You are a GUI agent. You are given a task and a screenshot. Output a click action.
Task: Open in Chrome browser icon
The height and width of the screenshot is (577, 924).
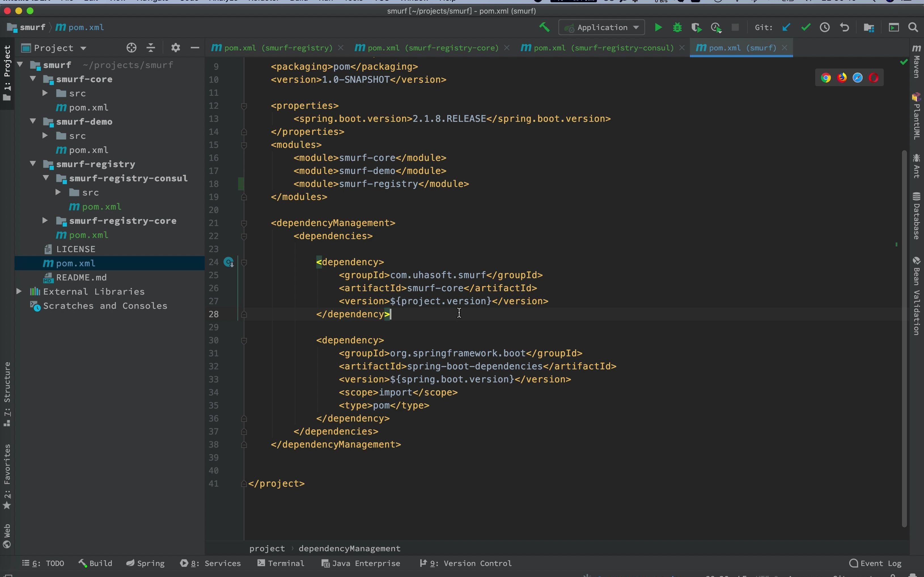click(x=826, y=78)
